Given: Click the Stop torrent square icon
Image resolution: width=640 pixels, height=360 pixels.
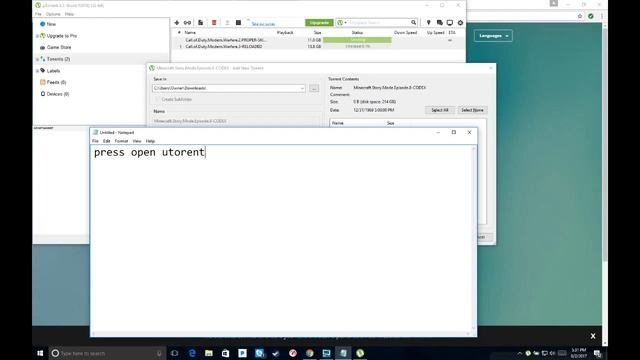Looking at the screenshot, I should pos(238,23).
